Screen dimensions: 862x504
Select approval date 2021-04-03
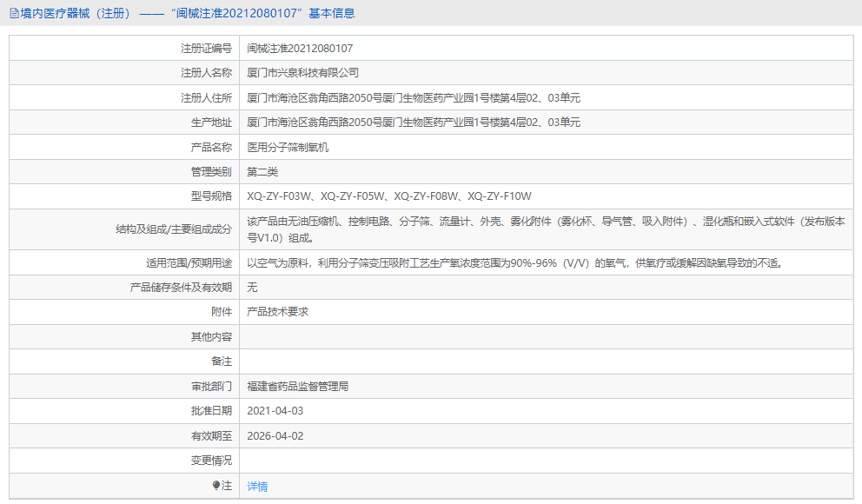(275, 410)
